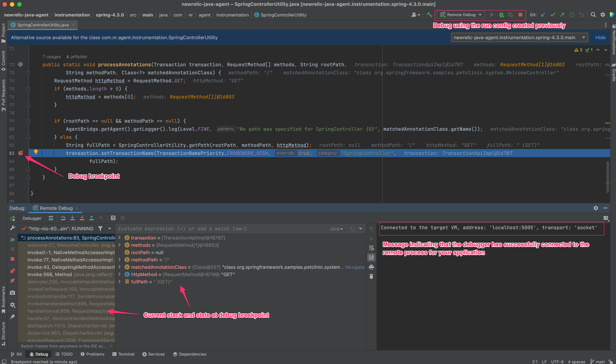Expand the httpMethod variable node
This screenshot has height=364, width=616.
(119, 274)
